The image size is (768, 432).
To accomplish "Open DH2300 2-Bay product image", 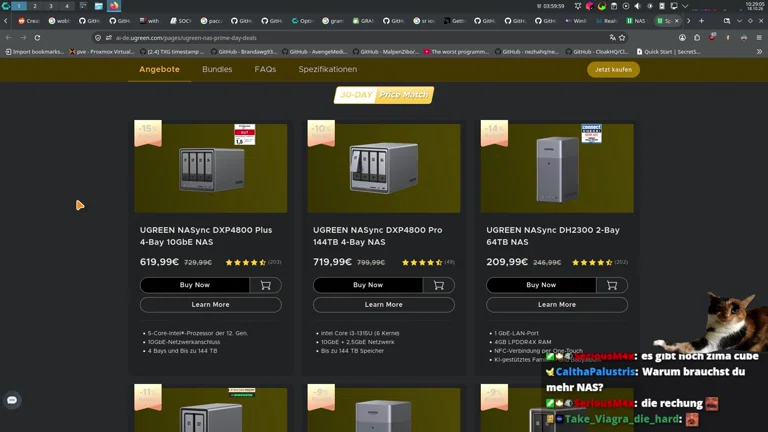I will pyautogui.click(x=557, y=168).
